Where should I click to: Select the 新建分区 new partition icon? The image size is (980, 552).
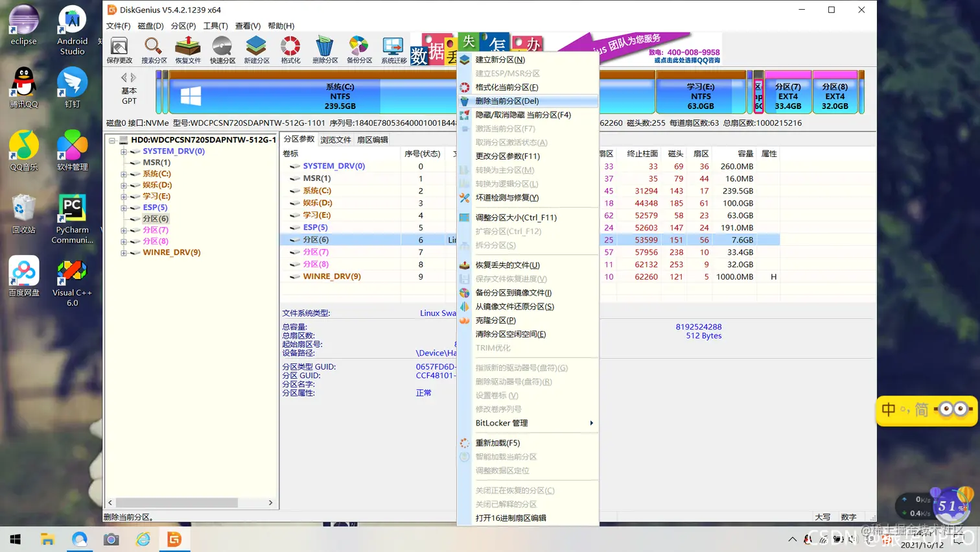point(256,47)
